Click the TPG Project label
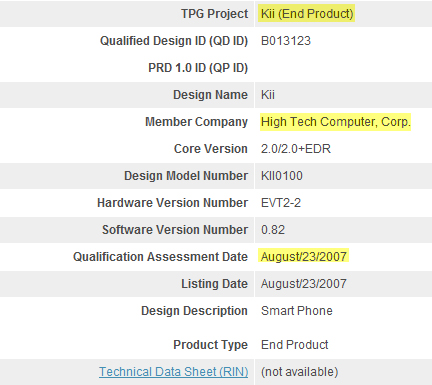Viewport: 432px width, 385px height. [x=215, y=14]
